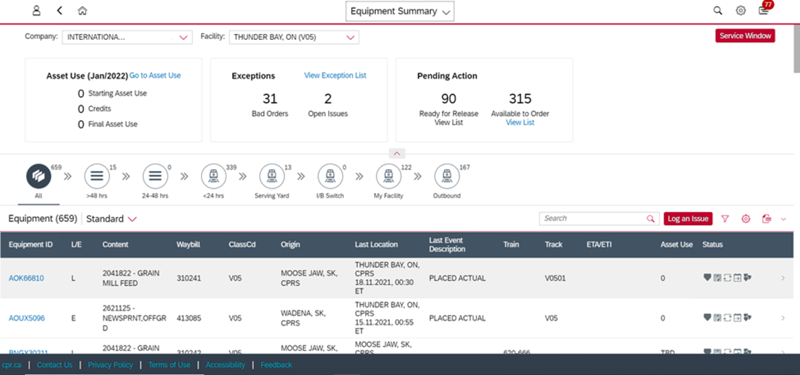Expand AOUX5096 row details chevron
Screen dimensions: 800x375
(783, 318)
